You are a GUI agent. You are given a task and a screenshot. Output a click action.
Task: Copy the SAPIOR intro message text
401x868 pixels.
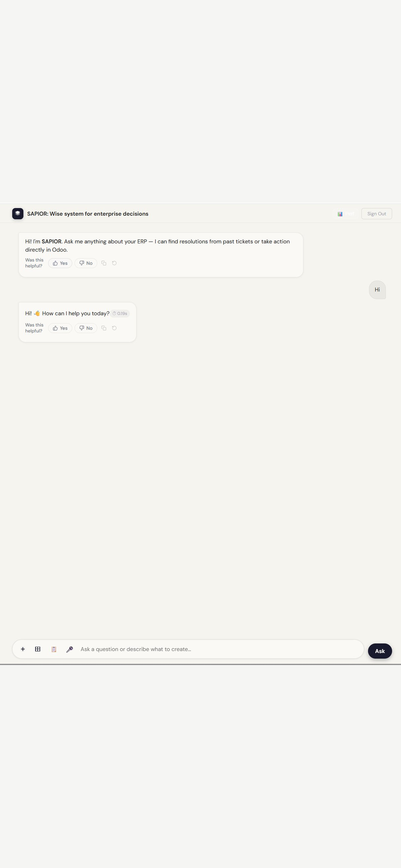[104, 263]
